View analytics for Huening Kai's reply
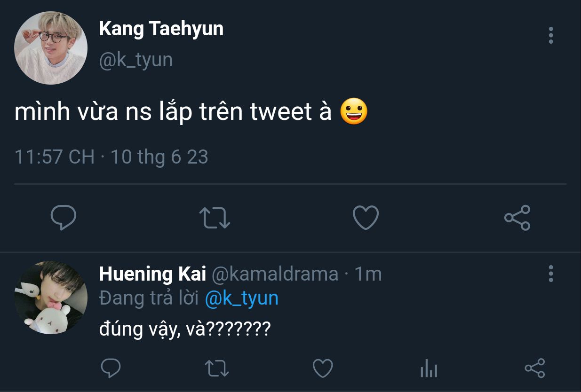Viewport: 581px width, 392px height. coord(429,368)
